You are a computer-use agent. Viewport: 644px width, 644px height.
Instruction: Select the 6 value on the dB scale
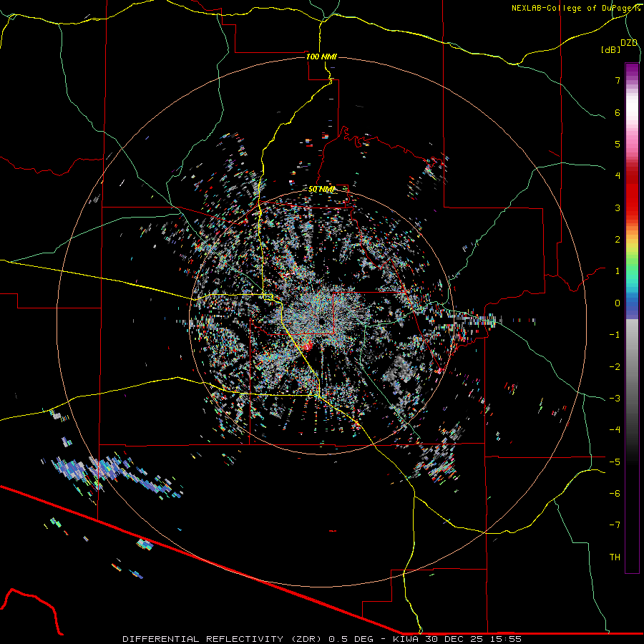pyautogui.click(x=618, y=112)
